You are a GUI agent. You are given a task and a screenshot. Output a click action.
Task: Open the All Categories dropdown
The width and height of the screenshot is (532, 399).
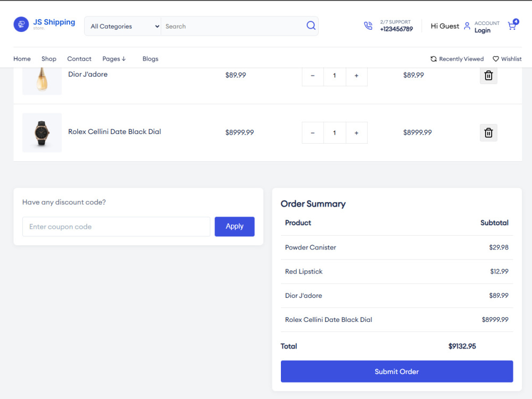pos(123,26)
